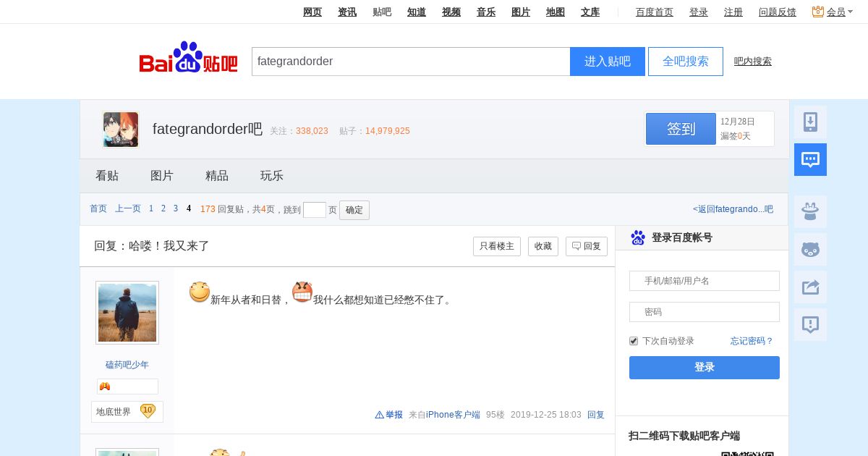Go to page 3 of the thread
Viewport: 868px width, 456px height.
click(175, 208)
